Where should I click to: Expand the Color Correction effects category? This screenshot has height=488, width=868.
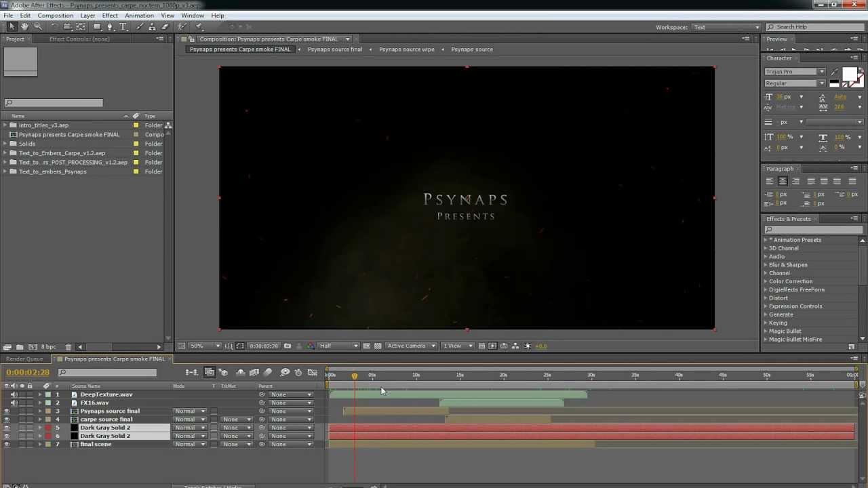pyautogui.click(x=766, y=281)
